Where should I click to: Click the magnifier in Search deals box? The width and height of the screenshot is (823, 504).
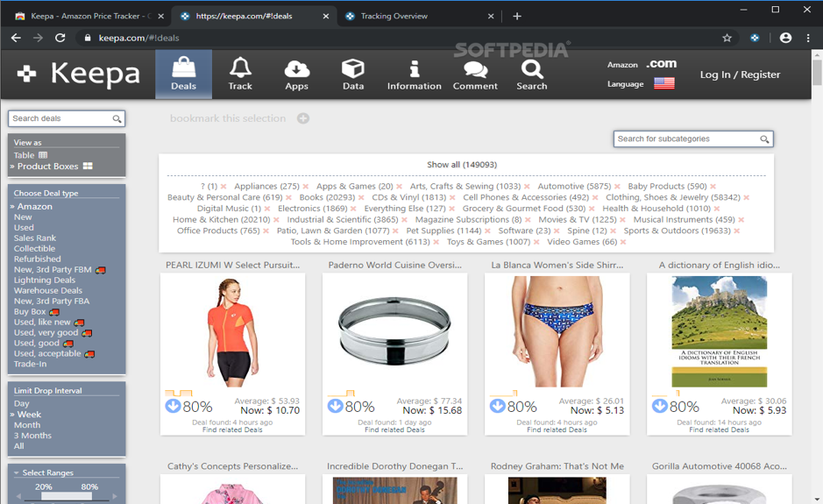(x=117, y=119)
